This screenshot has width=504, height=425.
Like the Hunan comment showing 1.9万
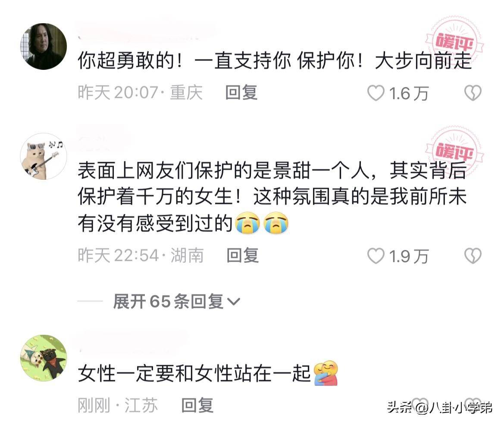click(x=376, y=256)
